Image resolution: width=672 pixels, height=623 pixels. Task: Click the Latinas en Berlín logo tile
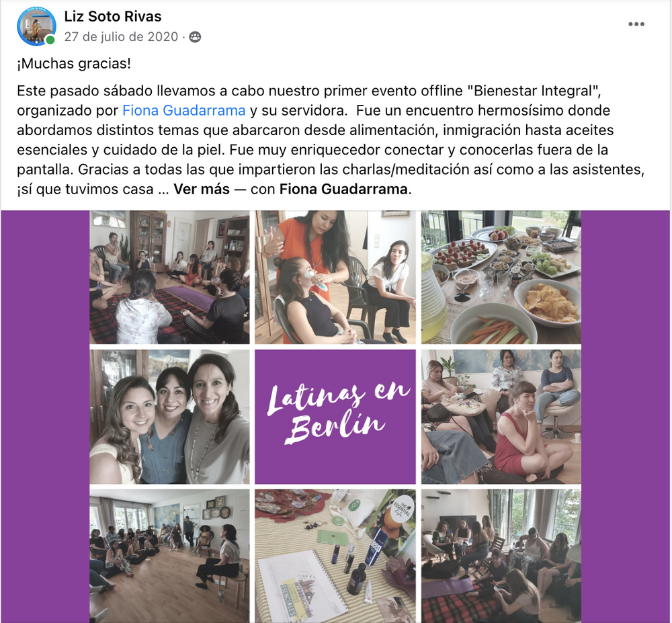pyautogui.click(x=335, y=417)
